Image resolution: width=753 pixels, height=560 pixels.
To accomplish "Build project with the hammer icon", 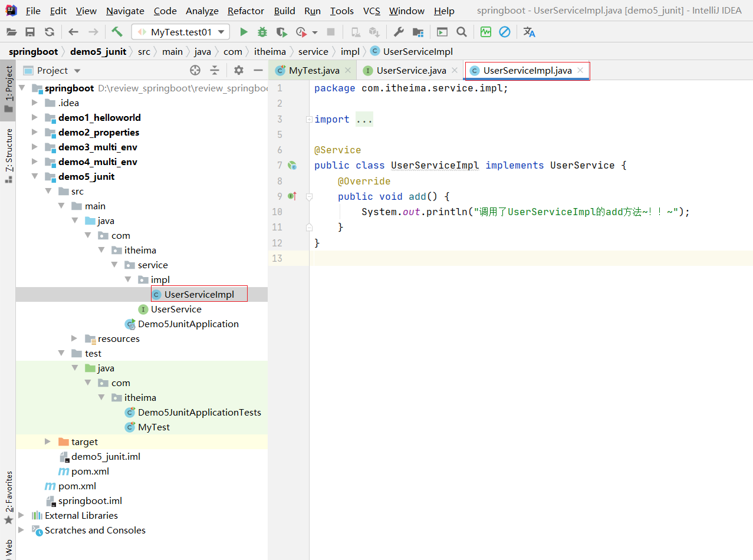I will pyautogui.click(x=117, y=32).
